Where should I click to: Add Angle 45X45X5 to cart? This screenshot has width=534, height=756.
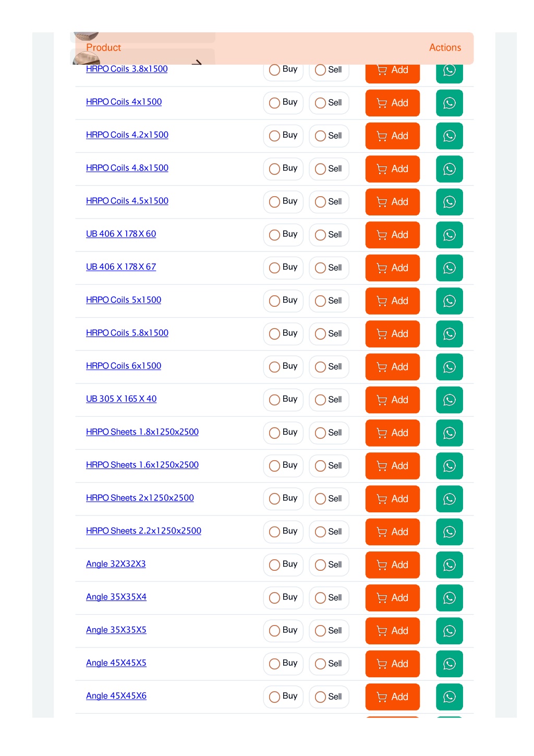(392, 664)
